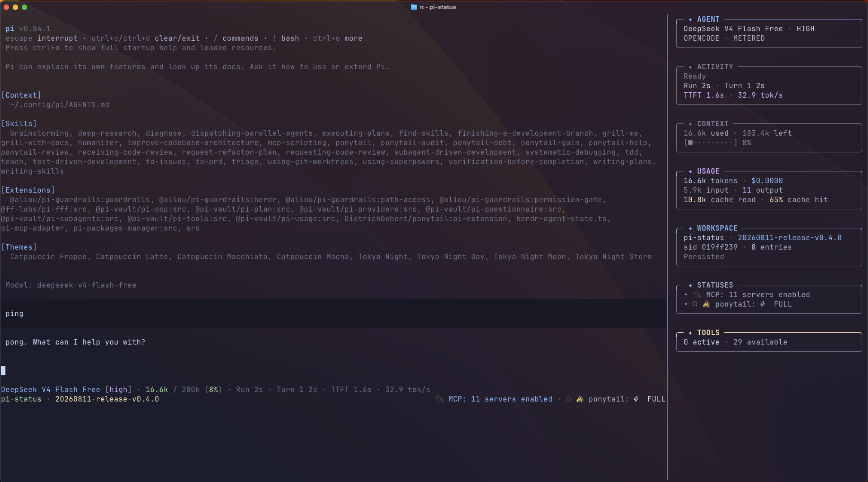The image size is (868, 482).
Task: Click 'pi-mcp-adapter' in the Extensions list
Action: point(33,228)
